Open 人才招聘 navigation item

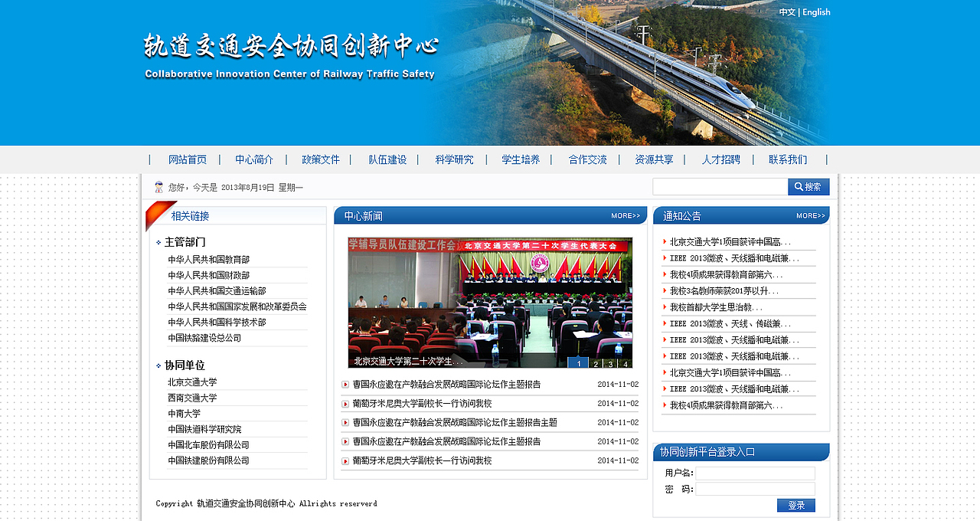click(721, 159)
